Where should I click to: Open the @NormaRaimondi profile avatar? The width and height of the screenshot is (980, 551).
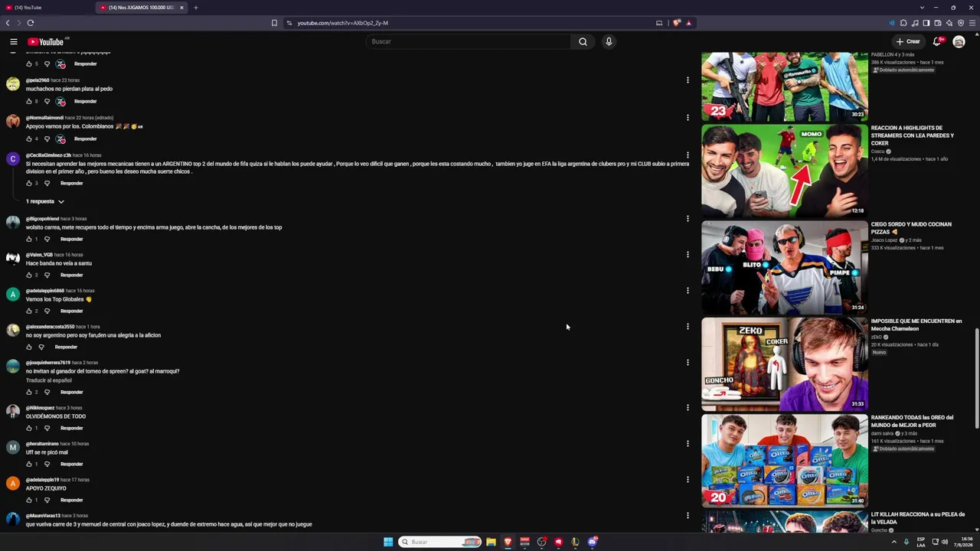click(x=13, y=121)
